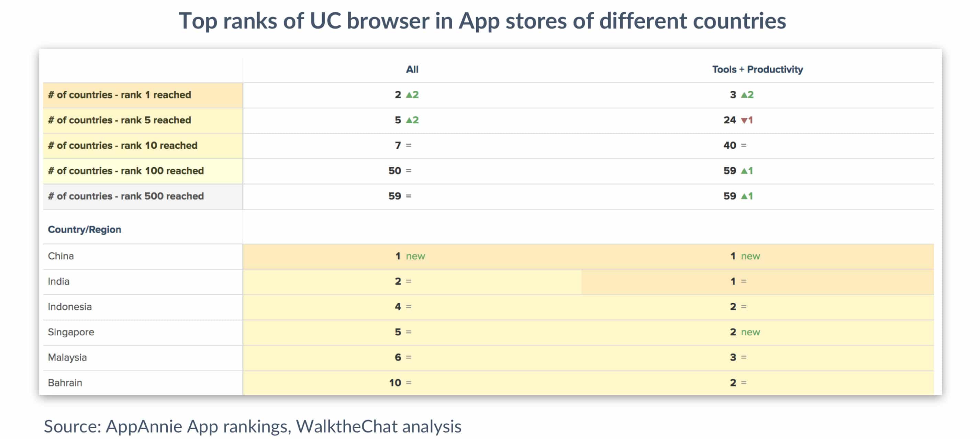Click green up arrow in rank 1 All
The height and width of the screenshot is (439, 980).
[x=409, y=95]
